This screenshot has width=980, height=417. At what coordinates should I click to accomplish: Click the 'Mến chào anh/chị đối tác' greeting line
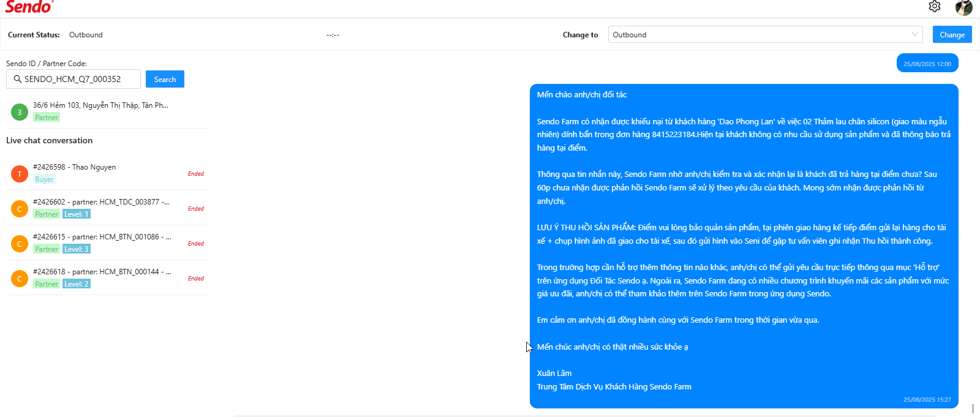[582, 94]
